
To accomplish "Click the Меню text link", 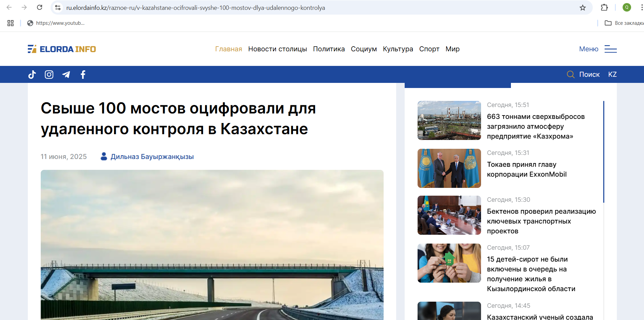I will click(x=589, y=49).
